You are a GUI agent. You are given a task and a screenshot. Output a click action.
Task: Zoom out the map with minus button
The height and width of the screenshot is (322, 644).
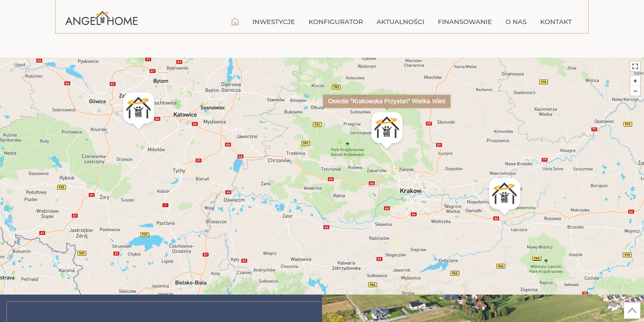point(635,91)
